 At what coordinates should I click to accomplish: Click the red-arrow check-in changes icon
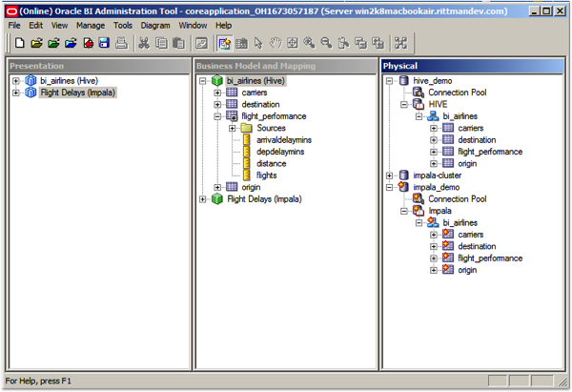coord(88,43)
